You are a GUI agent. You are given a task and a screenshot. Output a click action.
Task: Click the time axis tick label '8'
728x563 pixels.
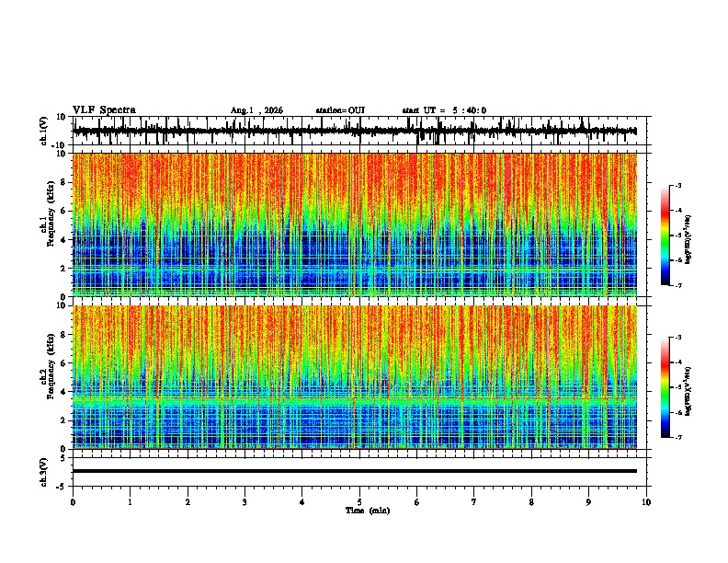tap(531, 502)
